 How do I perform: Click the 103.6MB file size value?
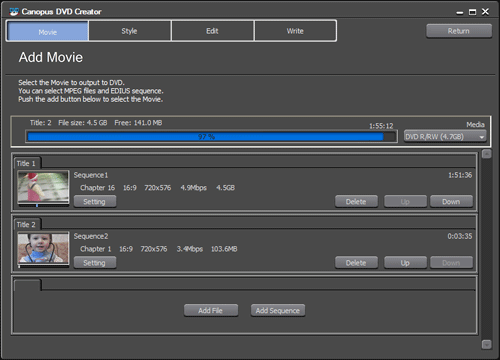[224, 249]
